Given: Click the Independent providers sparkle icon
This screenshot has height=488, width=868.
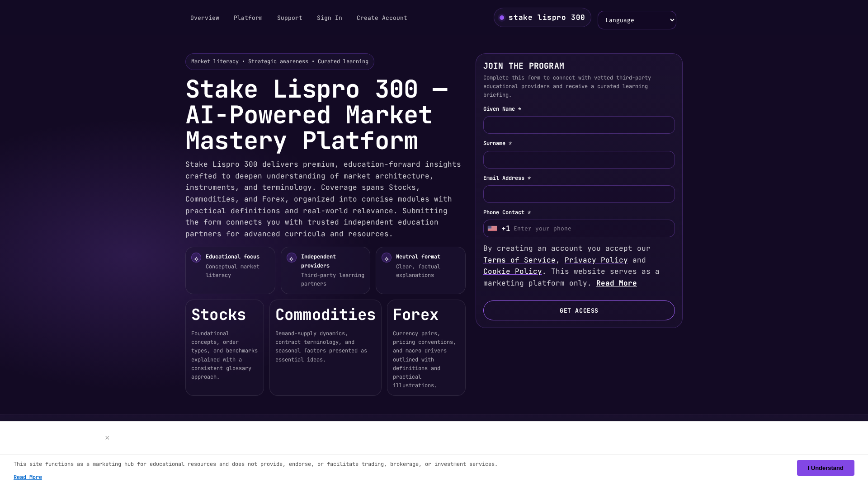Looking at the screenshot, I should [292, 258].
